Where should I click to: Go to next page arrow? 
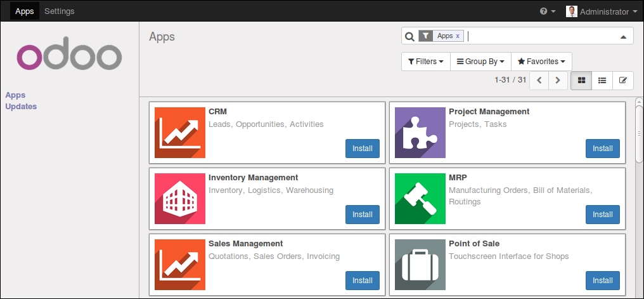click(558, 81)
